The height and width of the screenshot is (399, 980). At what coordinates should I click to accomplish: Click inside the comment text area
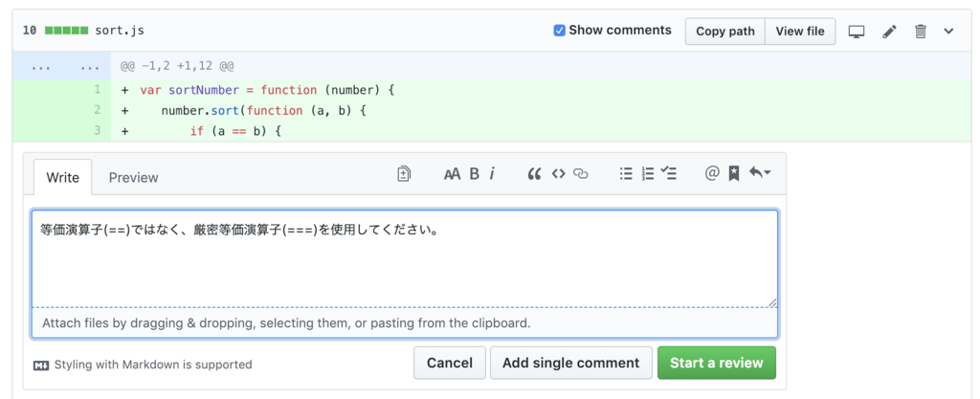(x=404, y=258)
